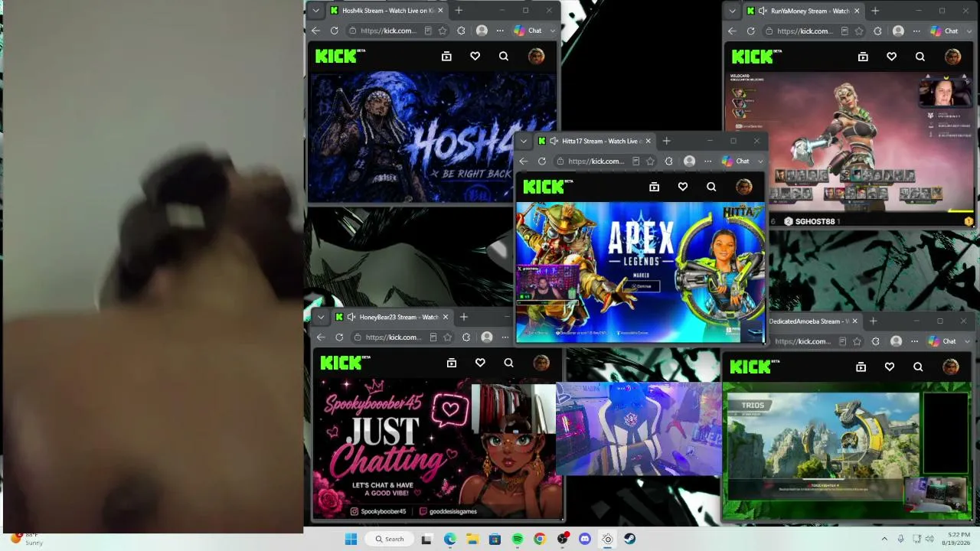Open Copilot Chat in the Hosh4k window

pyautogui.click(x=528, y=31)
